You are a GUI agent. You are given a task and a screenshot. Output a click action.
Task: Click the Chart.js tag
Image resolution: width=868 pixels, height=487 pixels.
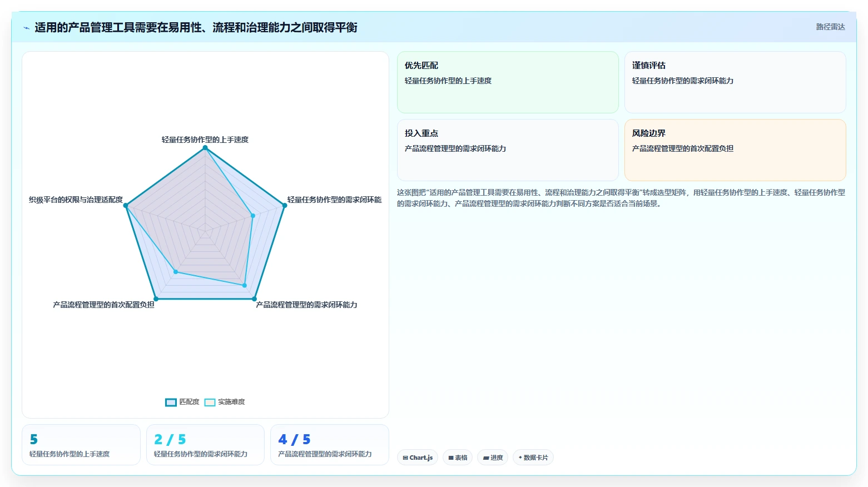[x=418, y=458]
